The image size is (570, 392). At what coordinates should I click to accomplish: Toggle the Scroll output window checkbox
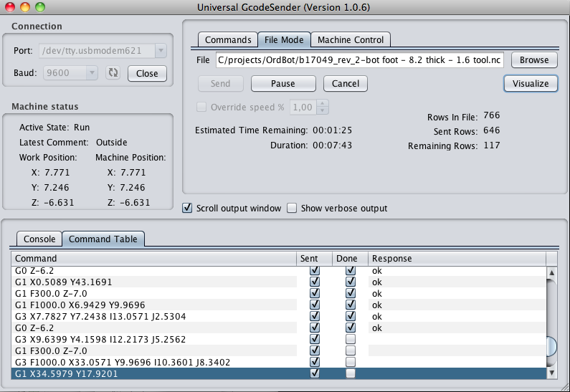188,209
